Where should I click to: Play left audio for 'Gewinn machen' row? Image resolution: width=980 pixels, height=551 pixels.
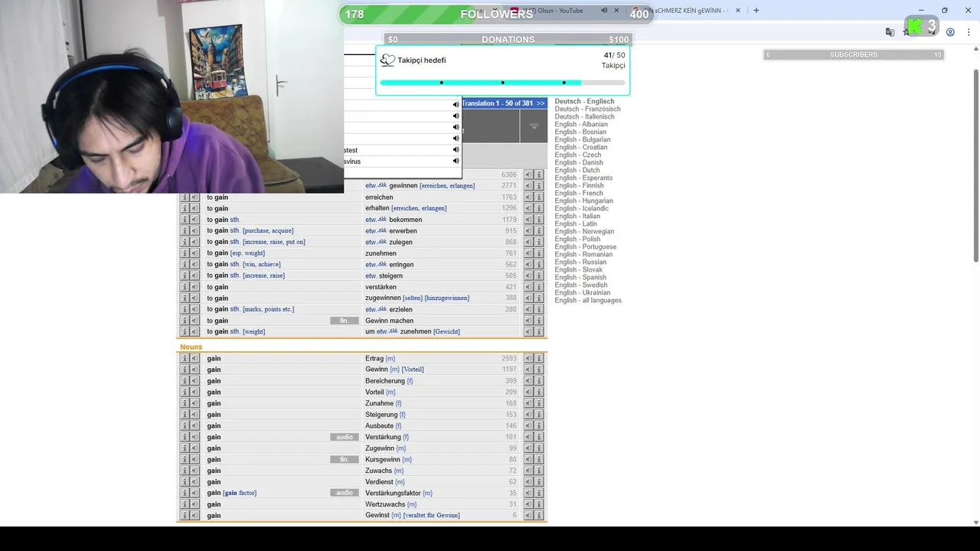[194, 321]
